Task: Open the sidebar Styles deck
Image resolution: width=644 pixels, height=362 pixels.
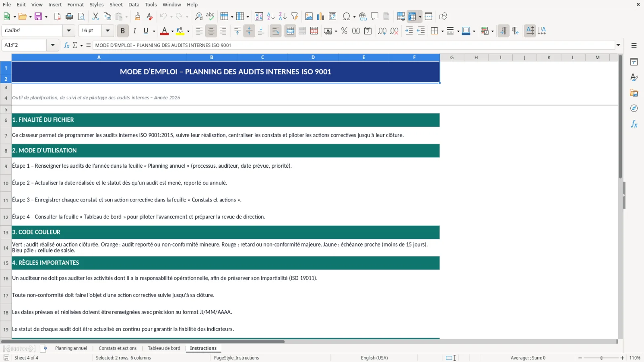Action: tap(634, 77)
